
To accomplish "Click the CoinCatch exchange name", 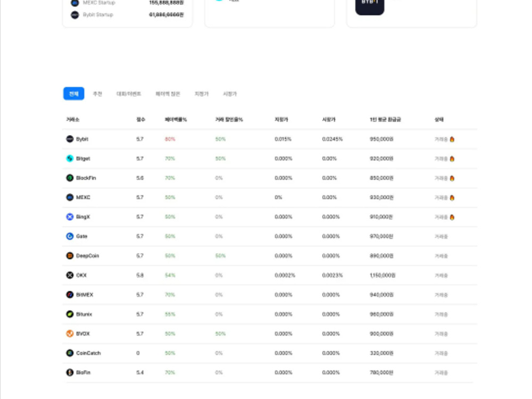I will [x=88, y=353].
